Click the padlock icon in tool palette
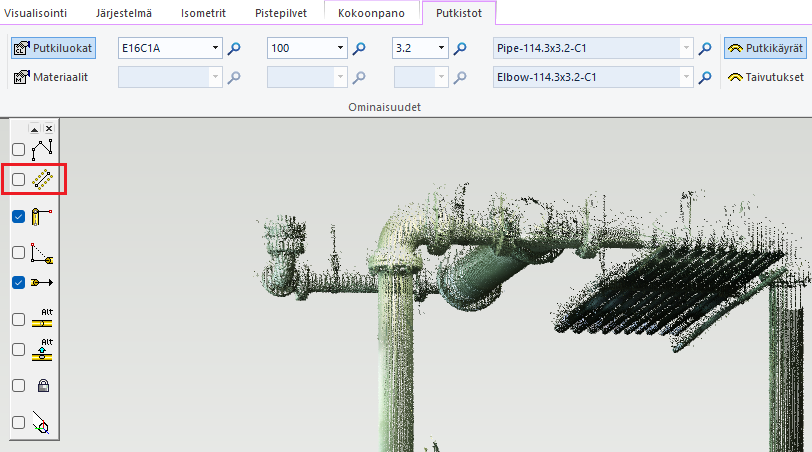 point(42,385)
